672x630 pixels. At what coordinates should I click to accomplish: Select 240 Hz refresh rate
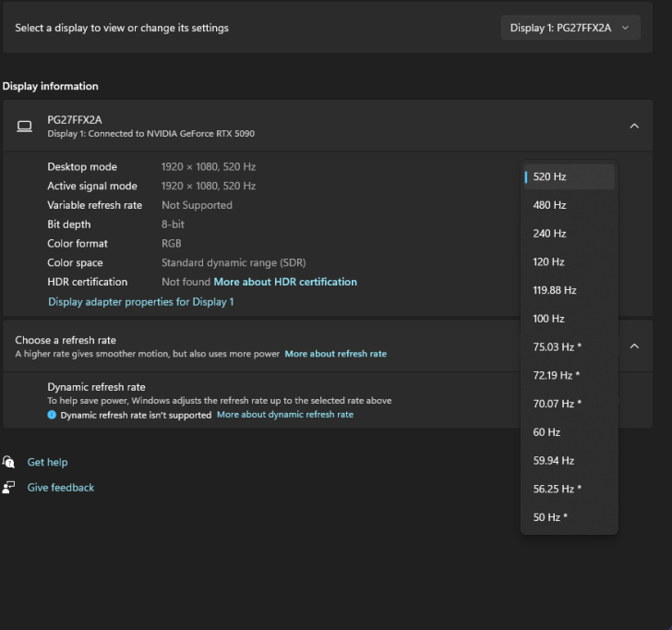click(x=570, y=234)
